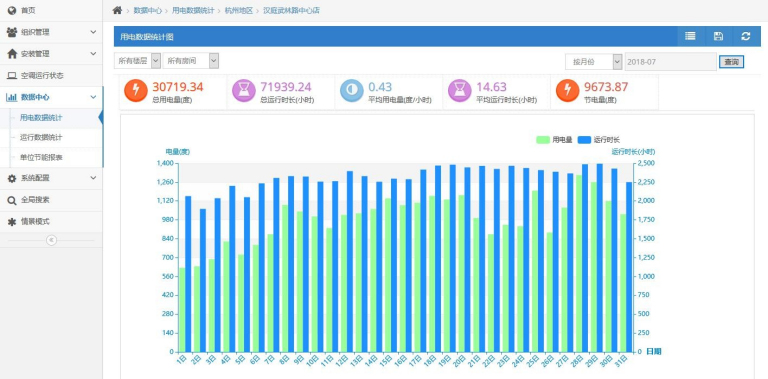Toggle 运行时长 series in legend
768x379 pixels.
click(599, 140)
